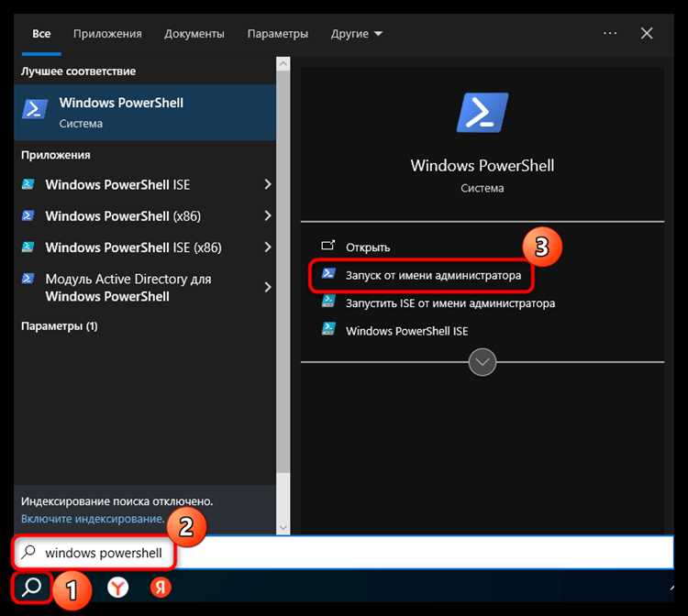Click the icon beside Запустить ISE от имени администратора
Viewport: 688px width, 616px height.
pyautogui.click(x=328, y=302)
